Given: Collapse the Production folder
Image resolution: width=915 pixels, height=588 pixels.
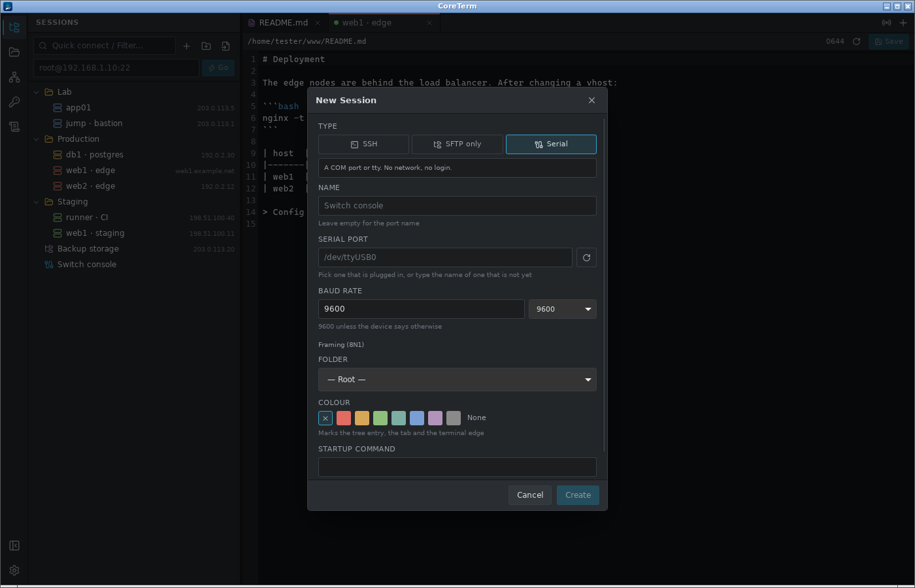Looking at the screenshot, I should [37, 139].
